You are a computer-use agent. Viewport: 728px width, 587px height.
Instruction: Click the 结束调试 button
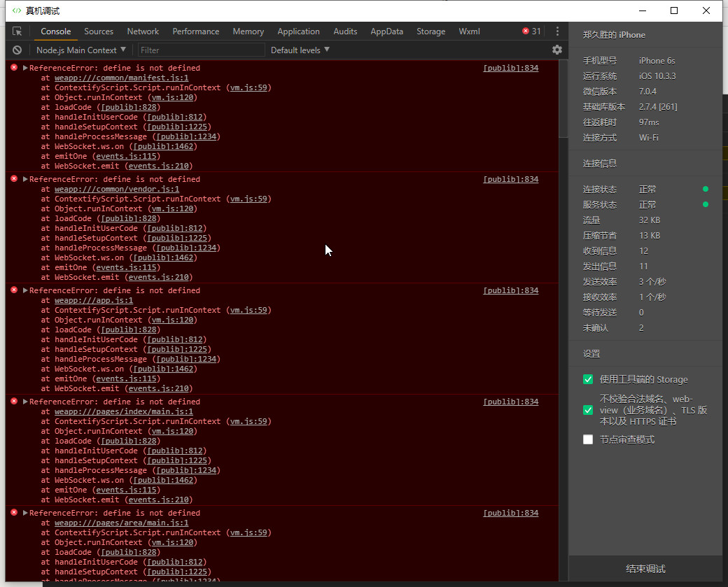[645, 569]
